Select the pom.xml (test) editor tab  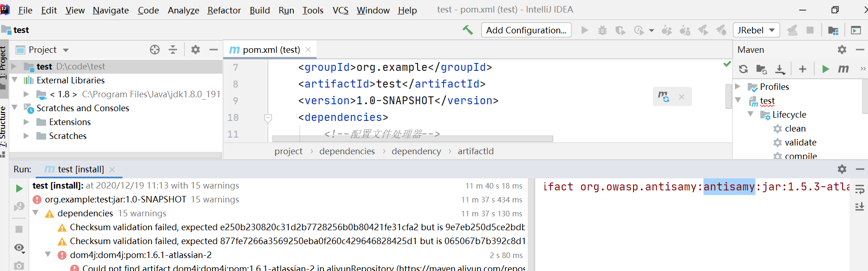(271, 50)
